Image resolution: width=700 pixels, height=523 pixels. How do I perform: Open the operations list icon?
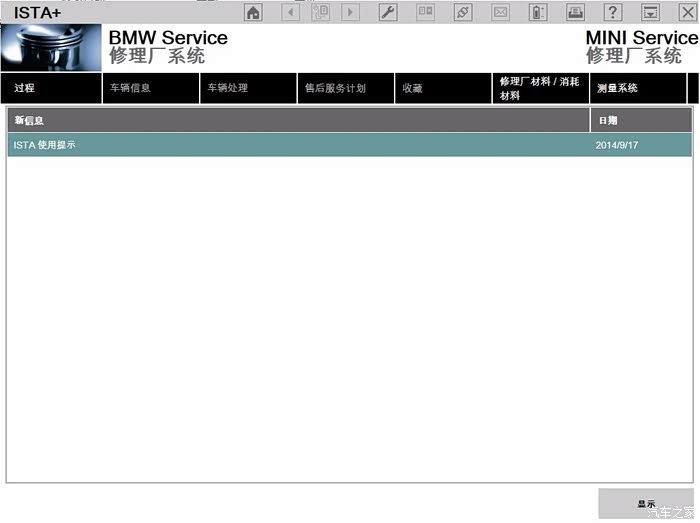click(x=321, y=12)
